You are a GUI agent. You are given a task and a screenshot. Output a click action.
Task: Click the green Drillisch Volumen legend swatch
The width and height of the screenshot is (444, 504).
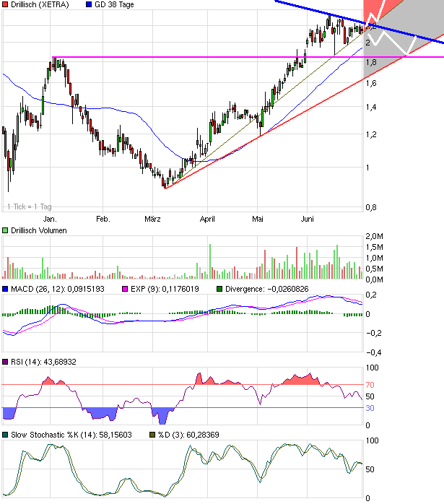coord(5,230)
